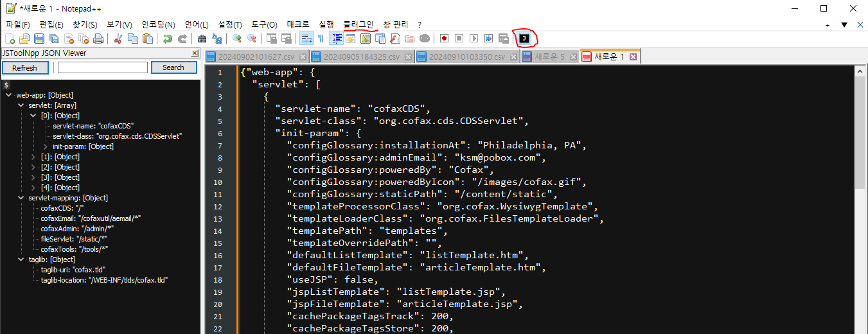Open the Document List panel icon

[x=380, y=39]
